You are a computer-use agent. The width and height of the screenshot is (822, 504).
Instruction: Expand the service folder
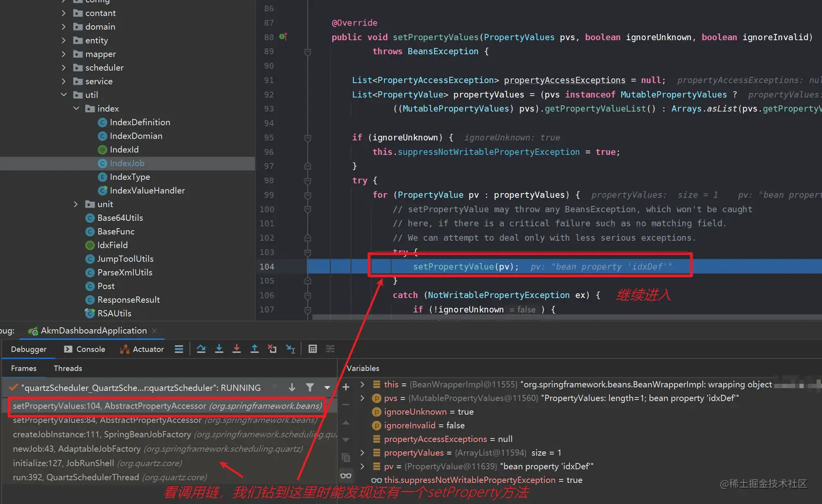point(64,81)
